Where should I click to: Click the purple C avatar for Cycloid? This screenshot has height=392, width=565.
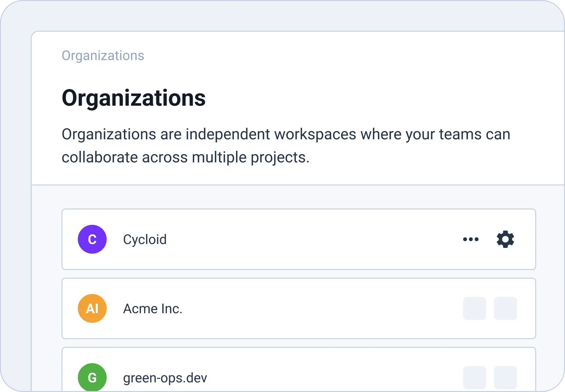pyautogui.click(x=92, y=239)
